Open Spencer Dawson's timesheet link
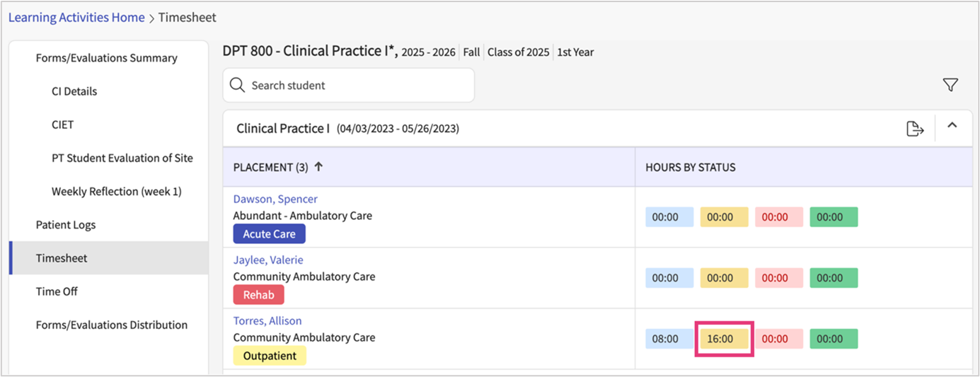 (x=275, y=199)
